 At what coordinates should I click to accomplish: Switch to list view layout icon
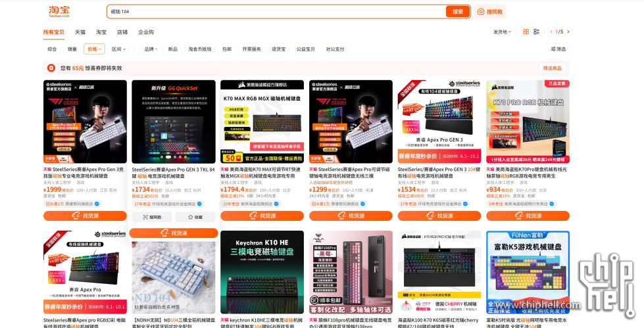[x=536, y=32]
